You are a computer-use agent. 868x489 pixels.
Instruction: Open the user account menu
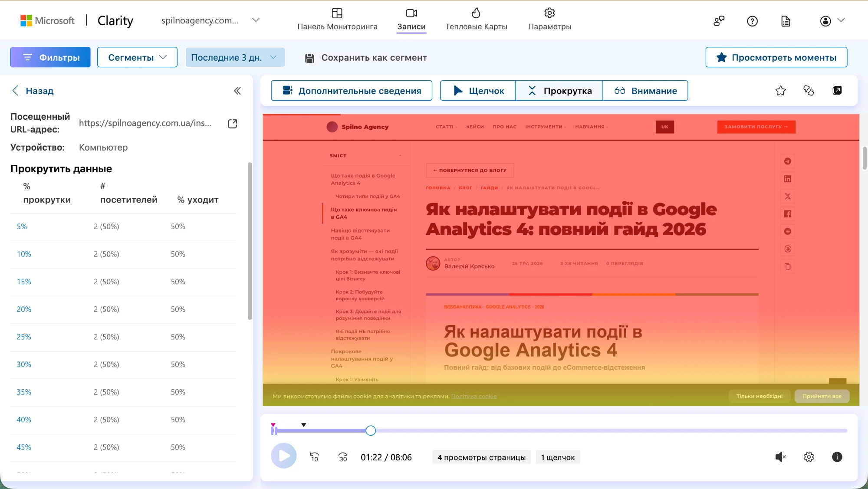click(832, 20)
